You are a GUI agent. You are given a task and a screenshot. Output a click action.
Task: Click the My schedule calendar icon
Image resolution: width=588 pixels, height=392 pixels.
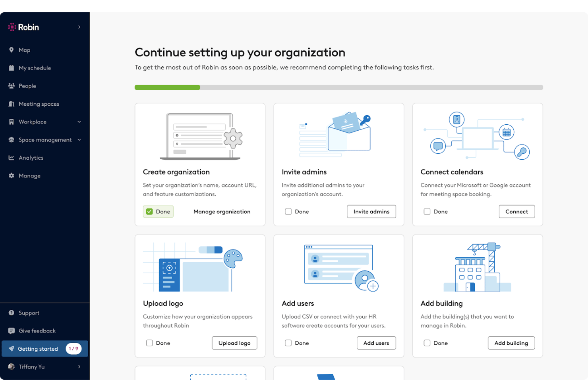point(12,68)
